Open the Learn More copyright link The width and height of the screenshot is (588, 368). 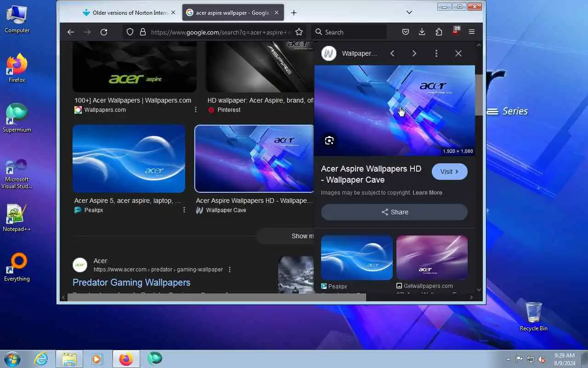(x=427, y=193)
